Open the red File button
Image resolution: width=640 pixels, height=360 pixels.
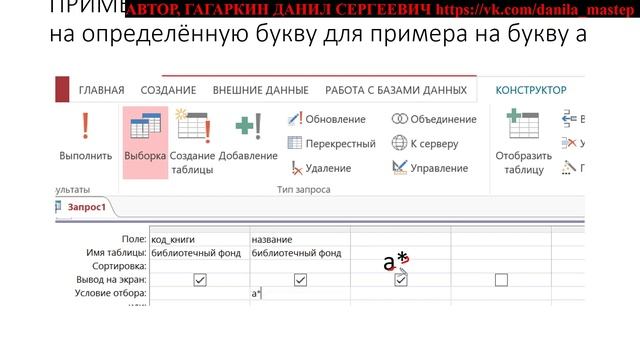62,89
